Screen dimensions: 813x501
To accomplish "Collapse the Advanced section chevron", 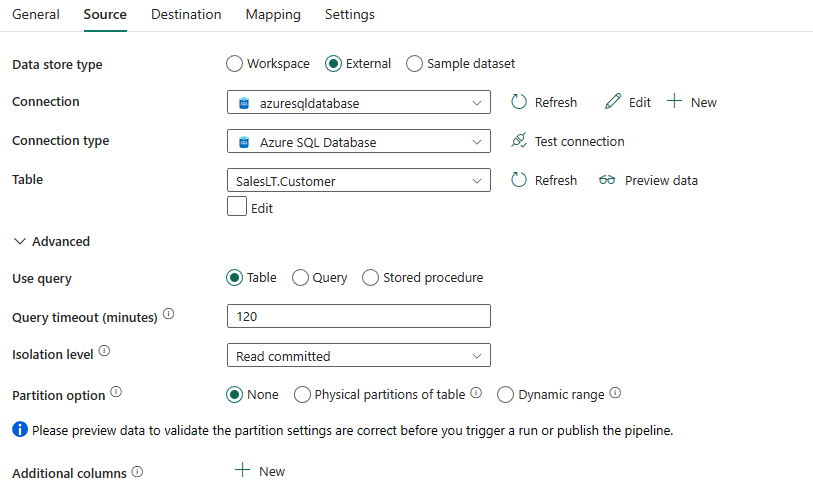I will pyautogui.click(x=20, y=241).
